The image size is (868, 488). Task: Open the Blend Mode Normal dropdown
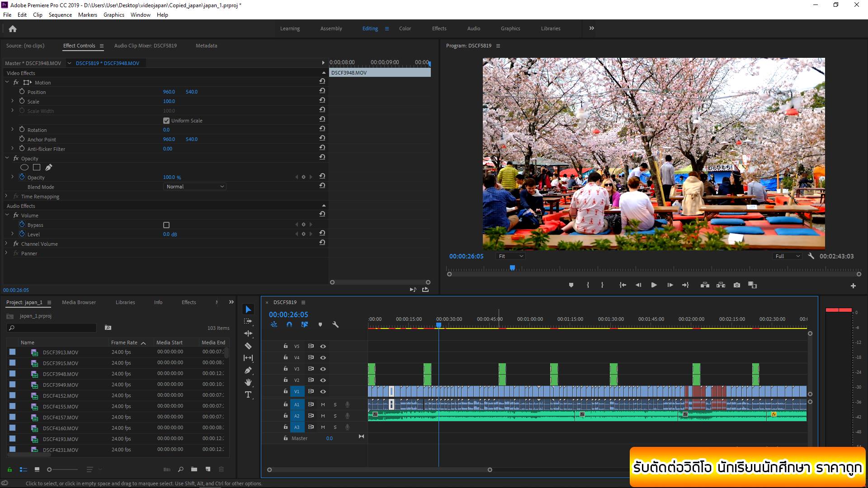(x=194, y=187)
